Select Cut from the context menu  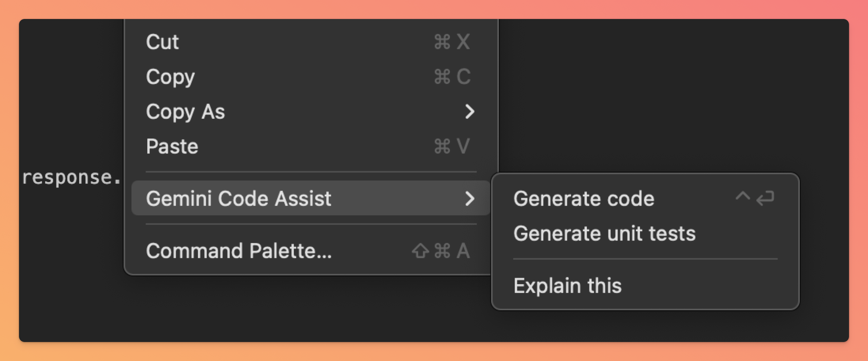[162, 42]
